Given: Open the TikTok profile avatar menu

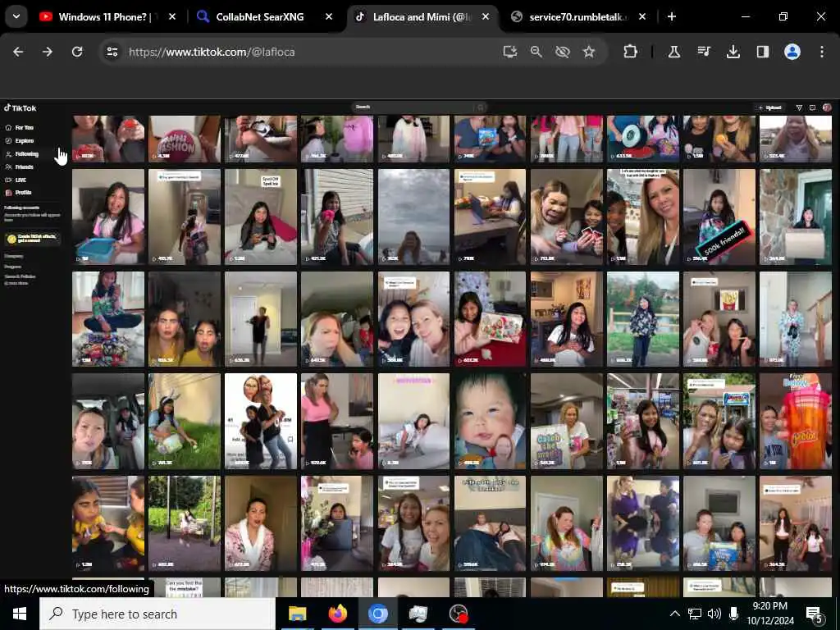Looking at the screenshot, I should tap(827, 107).
